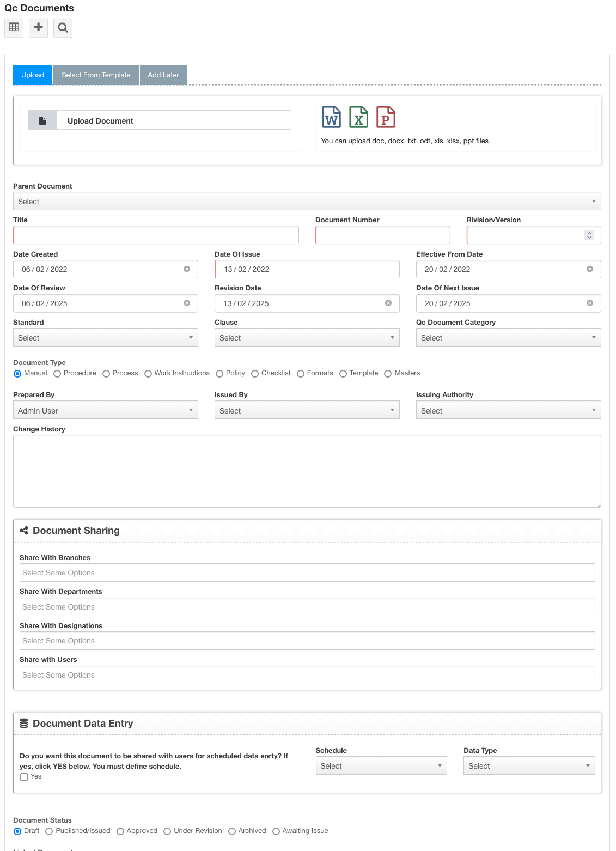Select the Manual document type
This screenshot has height=851, width=616.
[x=17, y=374]
